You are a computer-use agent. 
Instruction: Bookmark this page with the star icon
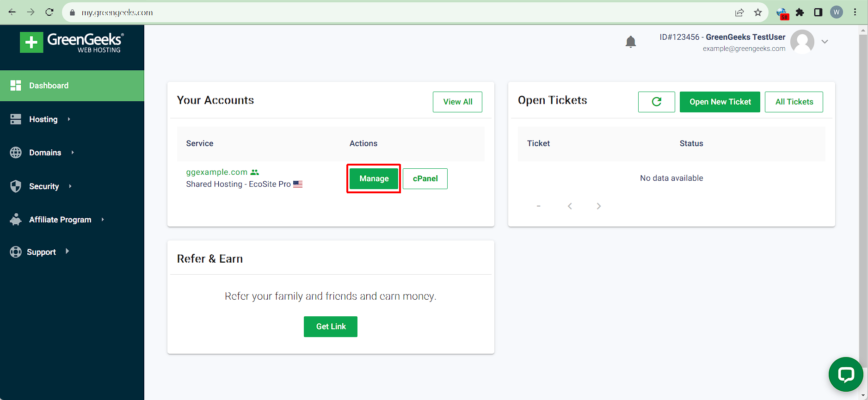[x=757, y=12]
